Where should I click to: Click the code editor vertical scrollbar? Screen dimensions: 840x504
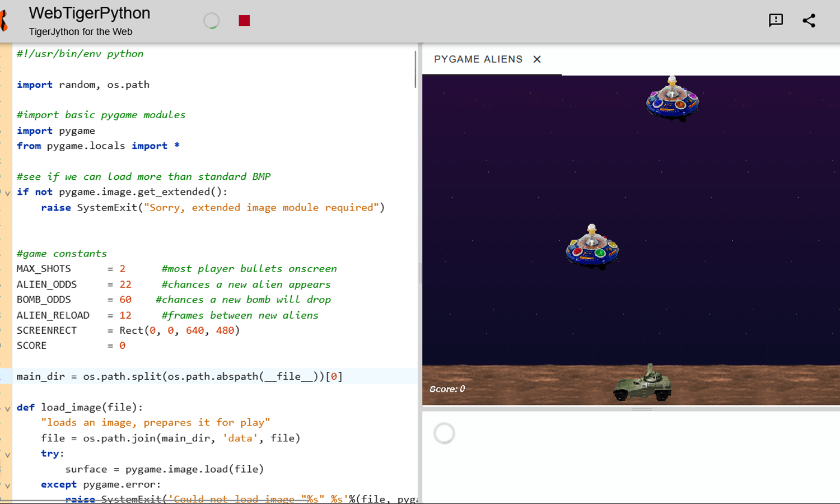click(x=416, y=69)
